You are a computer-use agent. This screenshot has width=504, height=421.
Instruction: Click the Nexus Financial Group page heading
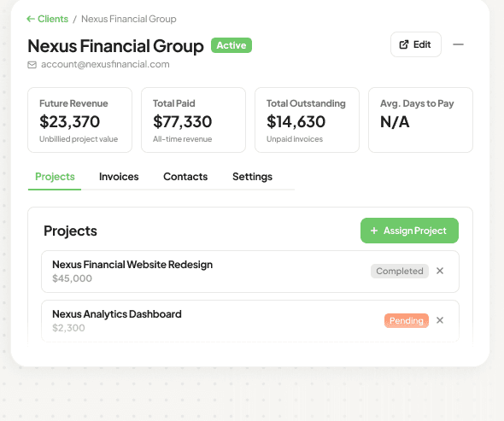(115, 45)
